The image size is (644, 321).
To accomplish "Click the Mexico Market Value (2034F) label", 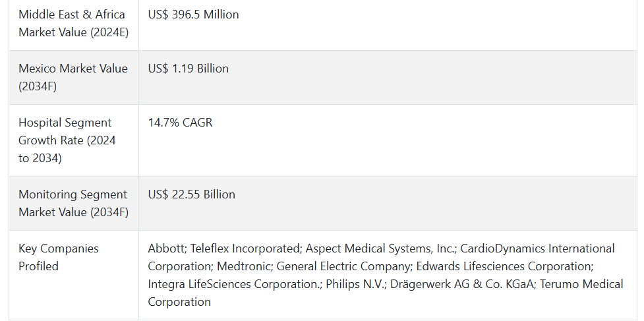I will click(73, 77).
